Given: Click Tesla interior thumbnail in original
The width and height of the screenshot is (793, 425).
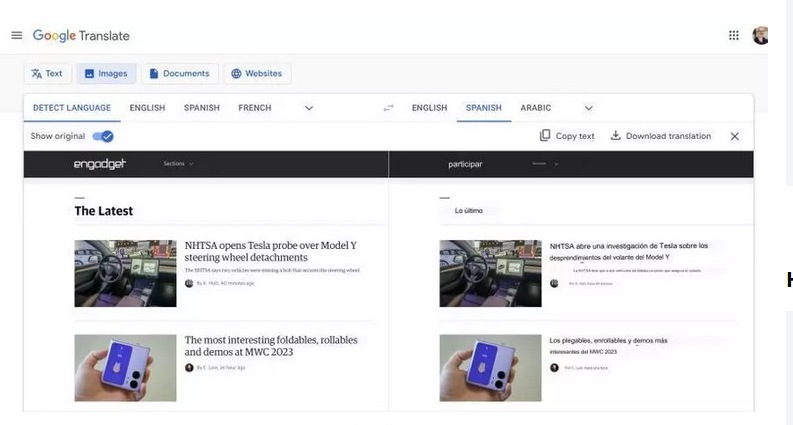Looking at the screenshot, I should tap(125, 273).
